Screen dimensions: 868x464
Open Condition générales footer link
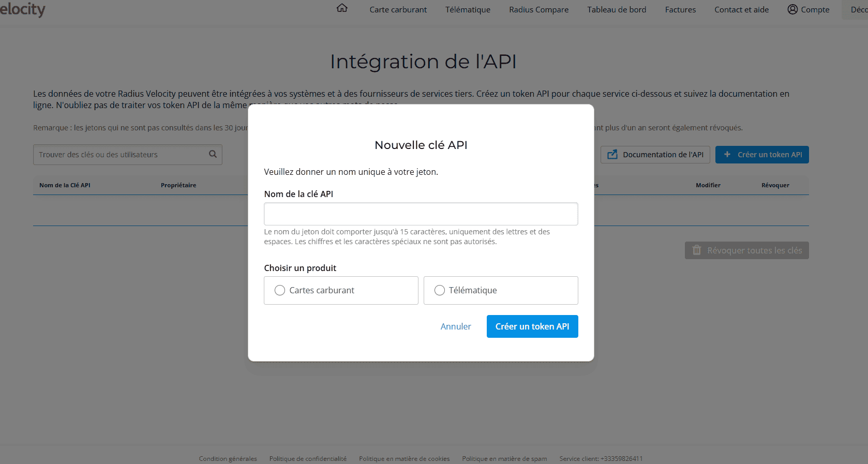(228, 458)
